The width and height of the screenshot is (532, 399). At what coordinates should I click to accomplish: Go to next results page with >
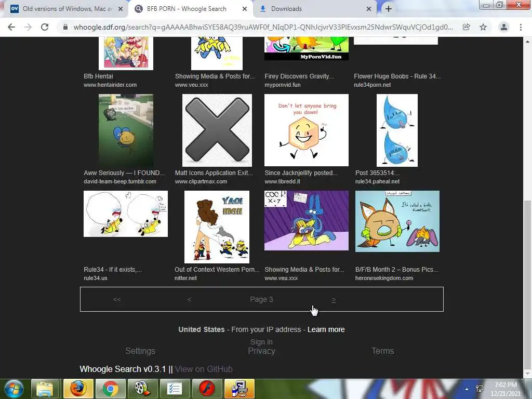pyautogui.click(x=334, y=300)
